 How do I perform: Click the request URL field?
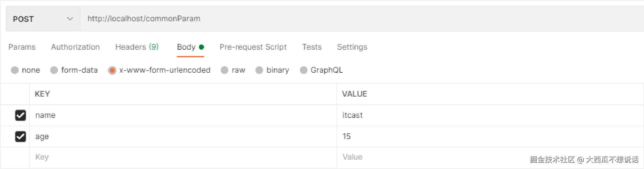(333, 19)
